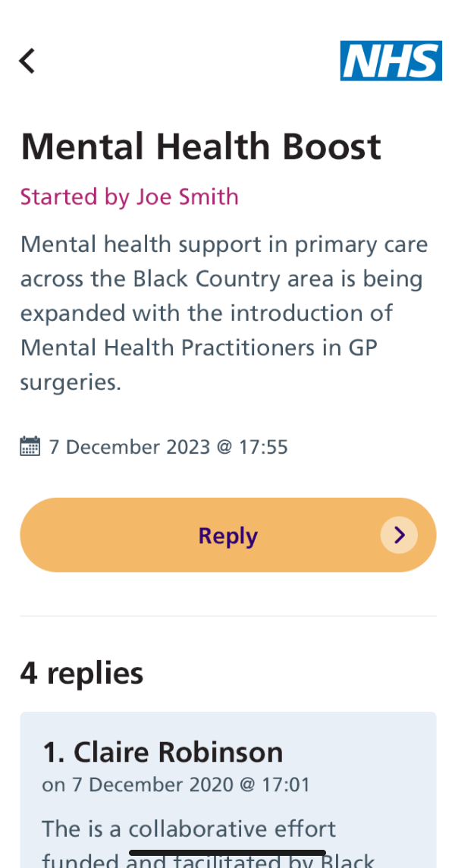Image resolution: width=455 pixels, height=868 pixels.
Task: Click the divider line above replies
Action: click(x=227, y=616)
